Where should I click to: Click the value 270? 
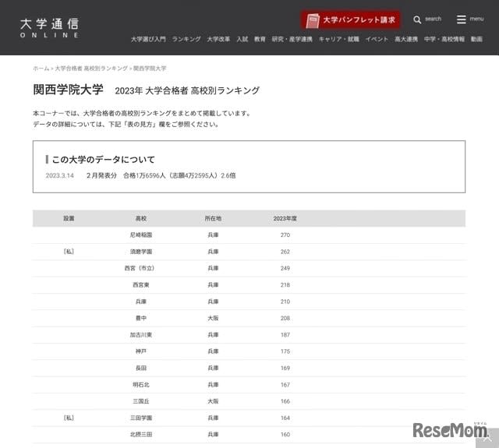pyautogui.click(x=285, y=235)
